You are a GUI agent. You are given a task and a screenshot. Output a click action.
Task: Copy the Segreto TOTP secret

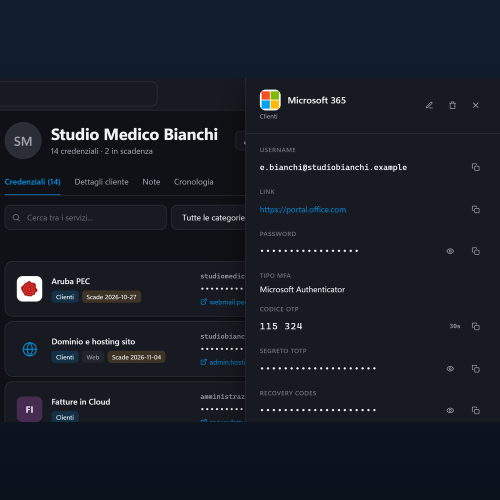(476, 369)
